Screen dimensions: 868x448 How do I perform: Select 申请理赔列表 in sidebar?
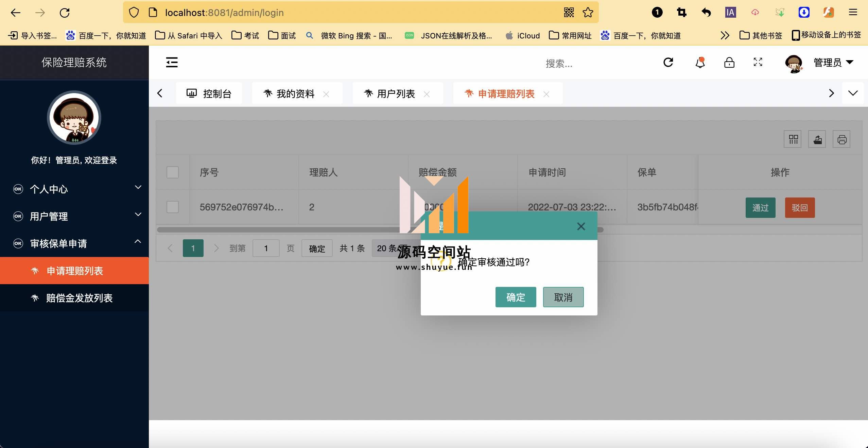[x=74, y=271]
